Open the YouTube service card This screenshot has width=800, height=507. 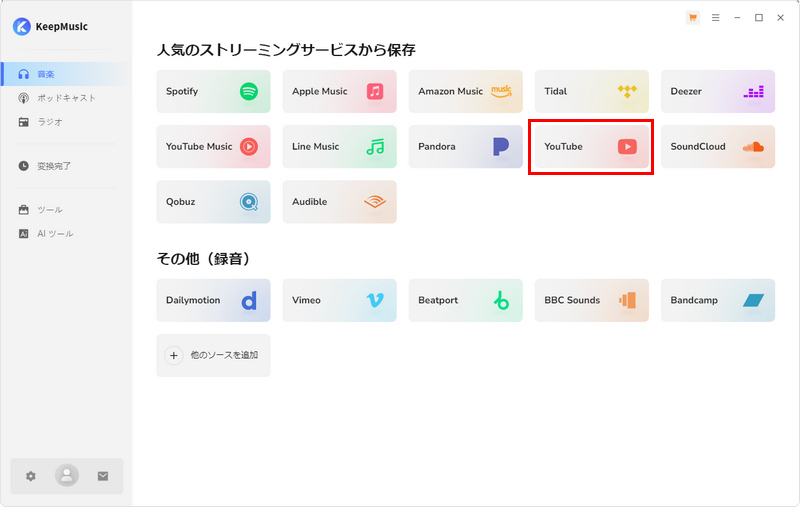pyautogui.click(x=592, y=146)
